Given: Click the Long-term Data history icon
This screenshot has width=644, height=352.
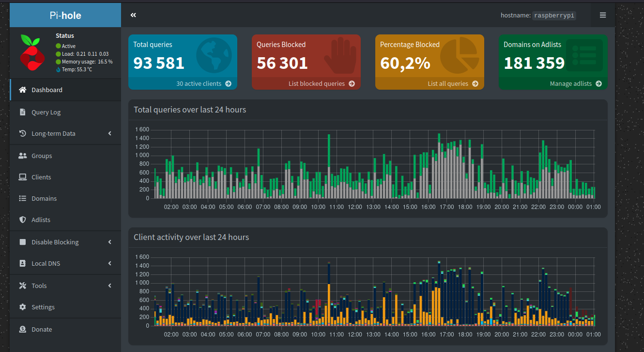Looking at the screenshot, I should pyautogui.click(x=22, y=133).
